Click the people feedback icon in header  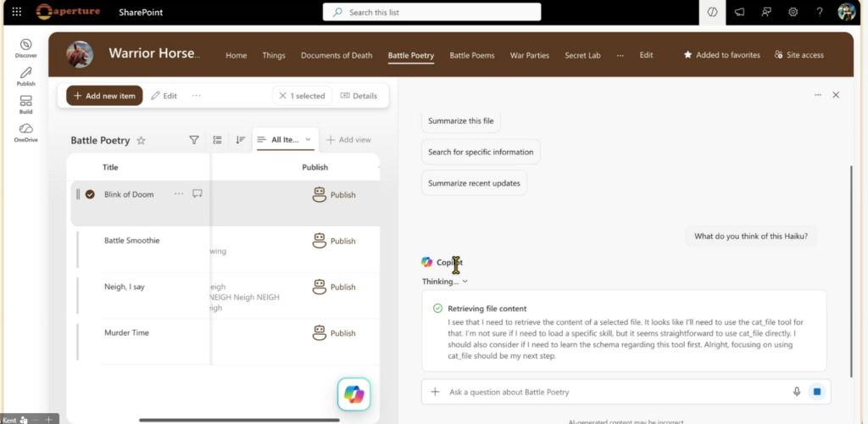click(x=766, y=12)
